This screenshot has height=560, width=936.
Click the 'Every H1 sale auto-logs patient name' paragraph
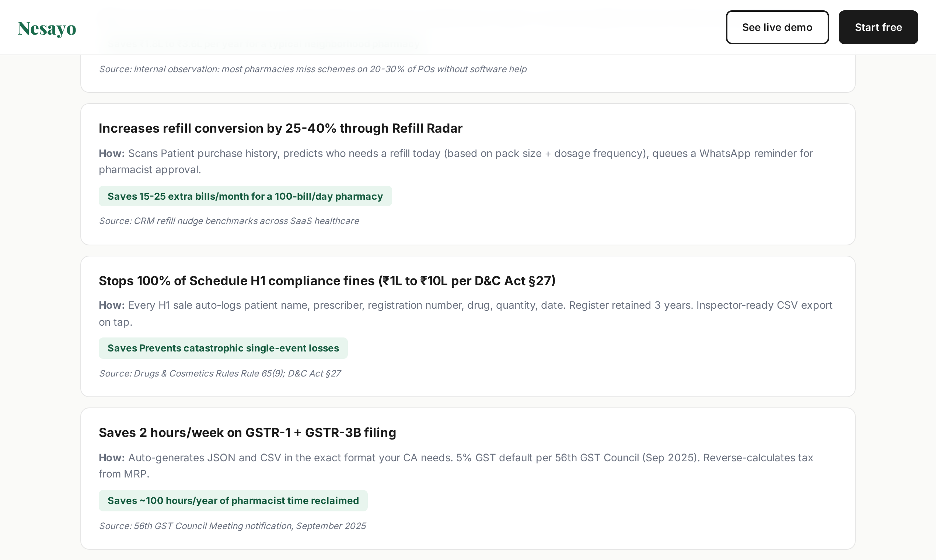pos(465,314)
